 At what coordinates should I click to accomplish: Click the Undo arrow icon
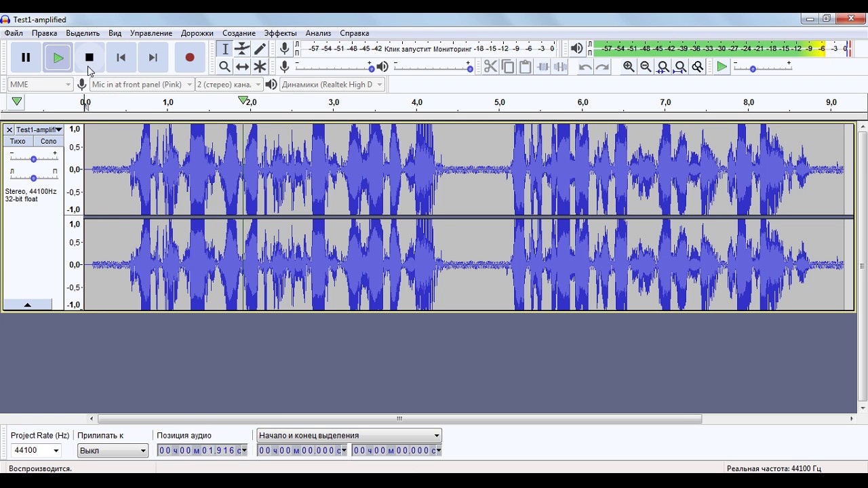click(585, 66)
